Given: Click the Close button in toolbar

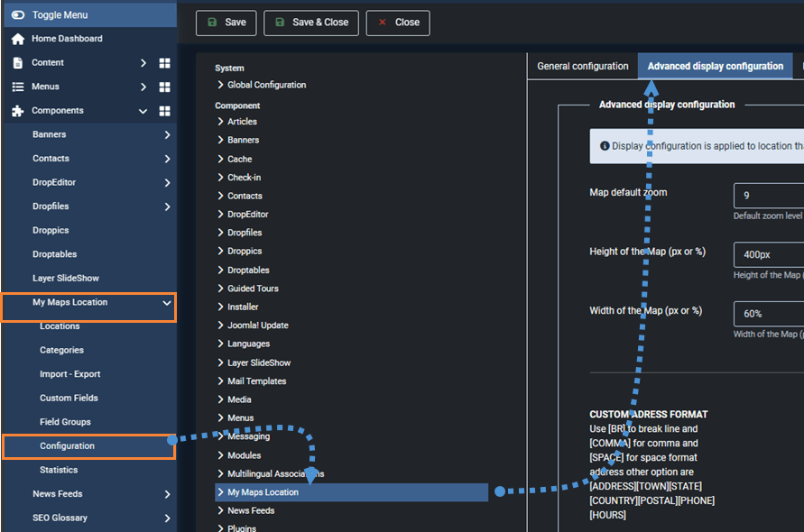Looking at the screenshot, I should point(398,23).
